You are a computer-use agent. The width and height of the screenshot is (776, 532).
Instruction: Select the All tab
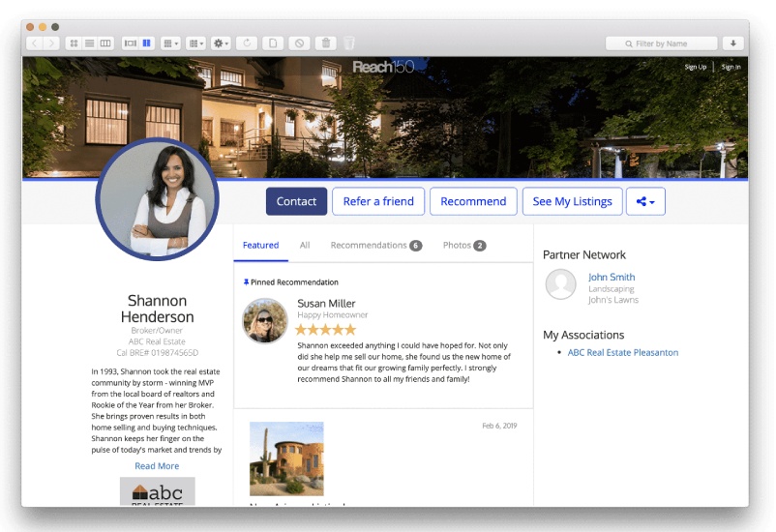pyautogui.click(x=305, y=246)
